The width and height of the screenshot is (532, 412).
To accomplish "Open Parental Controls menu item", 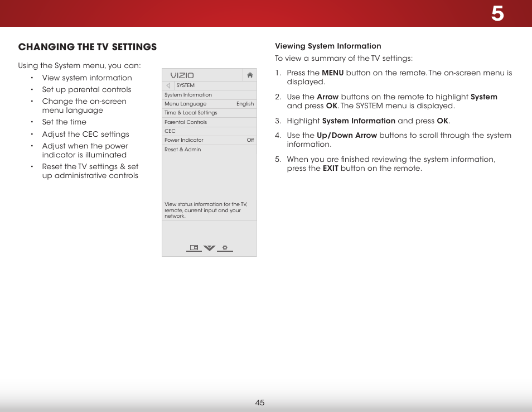I will [209, 122].
